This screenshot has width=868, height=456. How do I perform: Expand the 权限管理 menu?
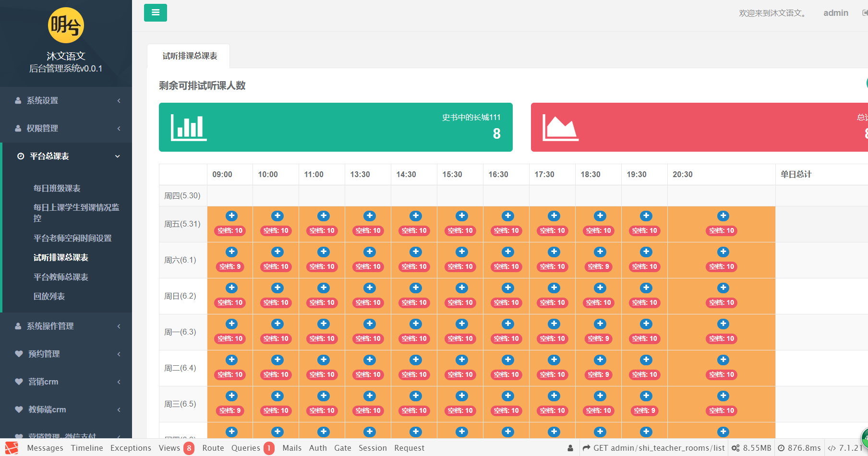(66, 128)
